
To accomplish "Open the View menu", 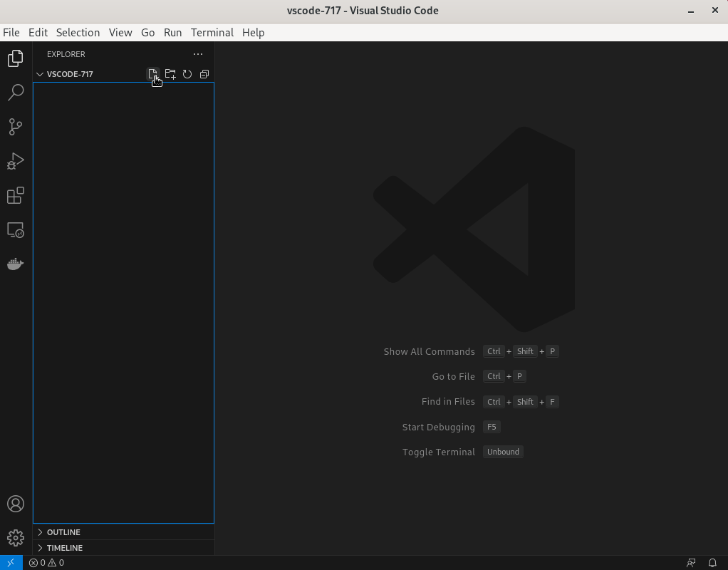I will pyautogui.click(x=120, y=33).
